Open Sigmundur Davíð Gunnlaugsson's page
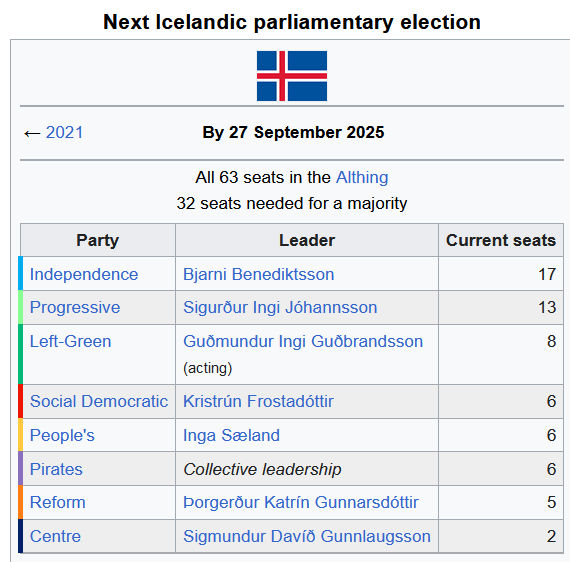 (x=307, y=536)
